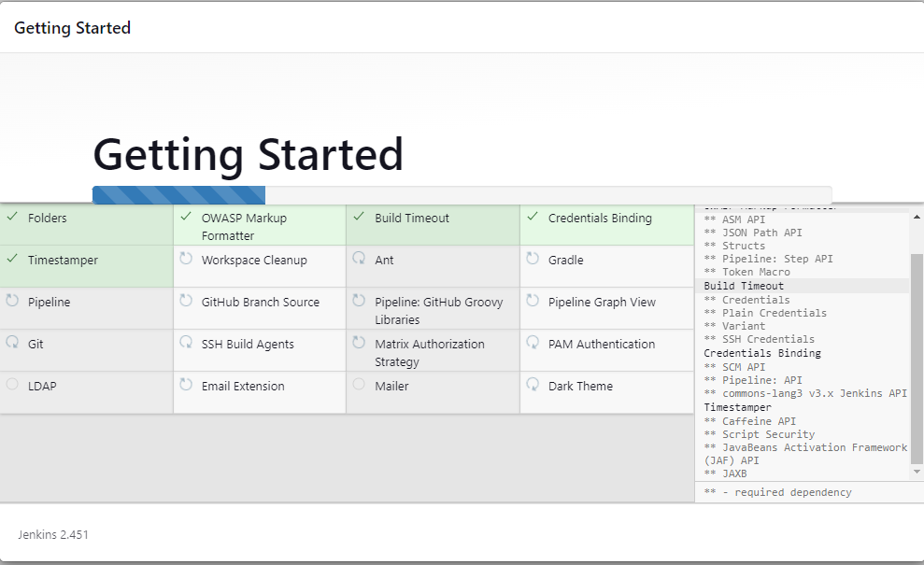Click the SCM API log line
This screenshot has width=924, height=565.
(x=734, y=366)
